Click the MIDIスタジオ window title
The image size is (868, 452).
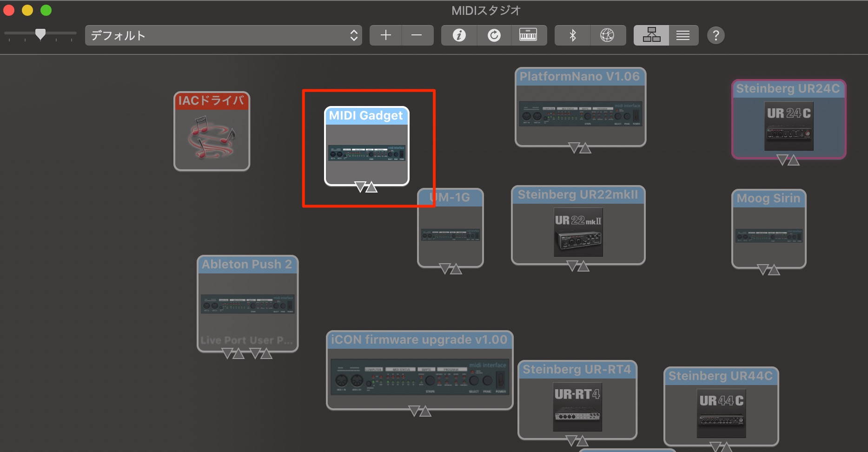486,10
